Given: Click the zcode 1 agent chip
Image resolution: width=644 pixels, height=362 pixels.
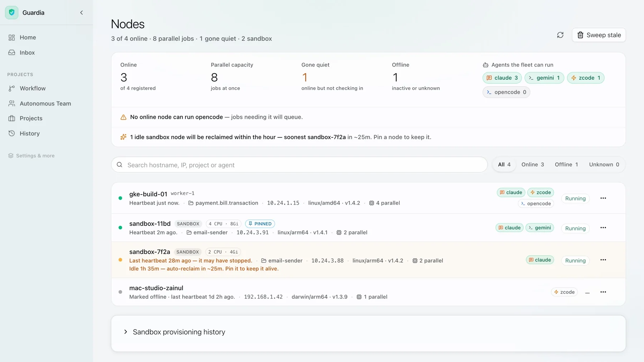Looking at the screenshot, I should [x=586, y=78].
